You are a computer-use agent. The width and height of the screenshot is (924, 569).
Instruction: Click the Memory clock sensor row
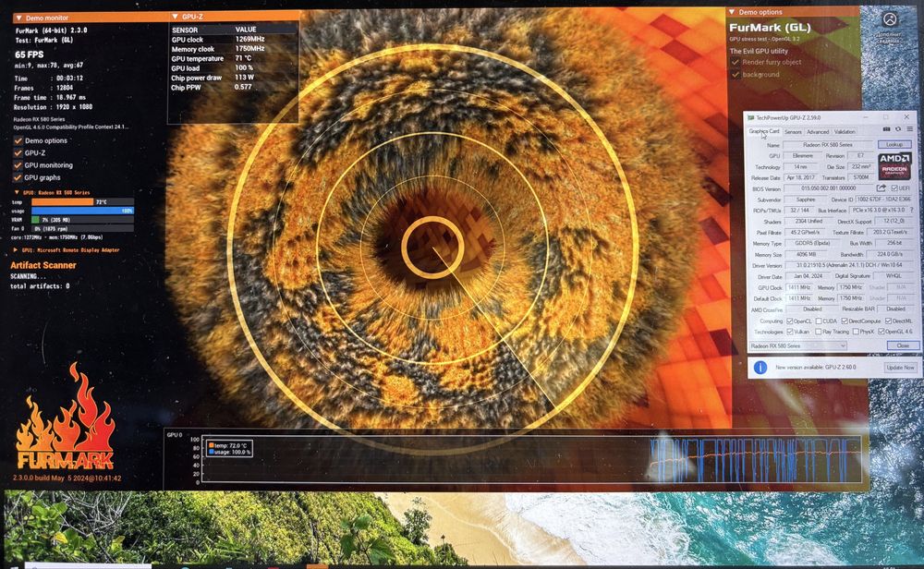[x=234, y=49]
